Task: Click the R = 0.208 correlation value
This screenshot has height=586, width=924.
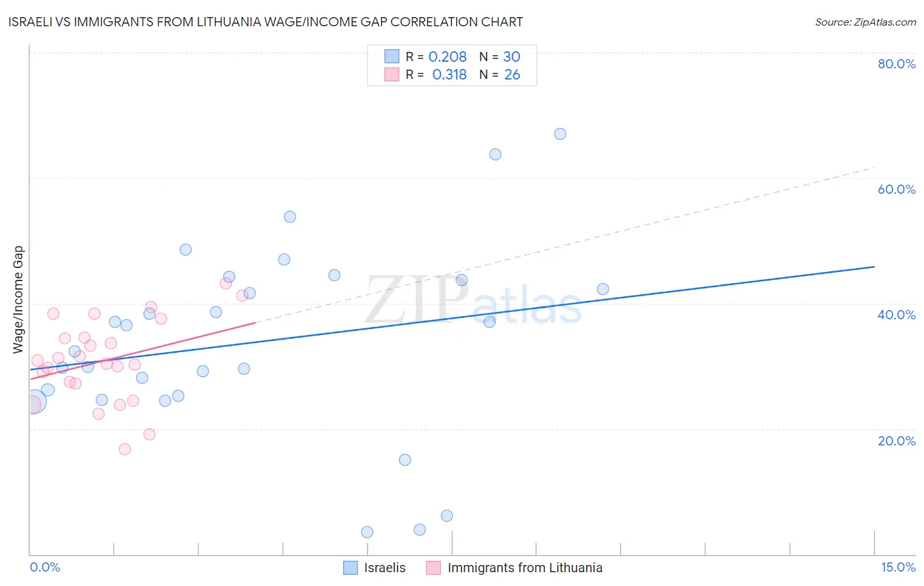Action: (448, 56)
